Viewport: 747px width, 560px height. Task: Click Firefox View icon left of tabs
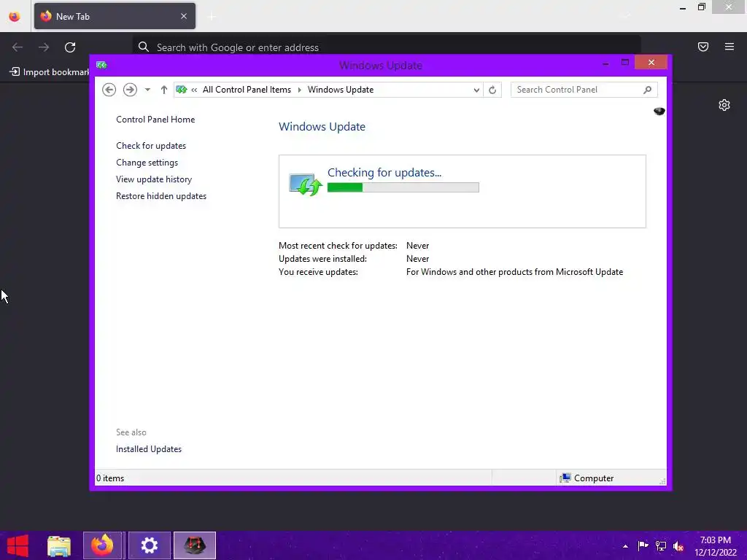[15, 17]
